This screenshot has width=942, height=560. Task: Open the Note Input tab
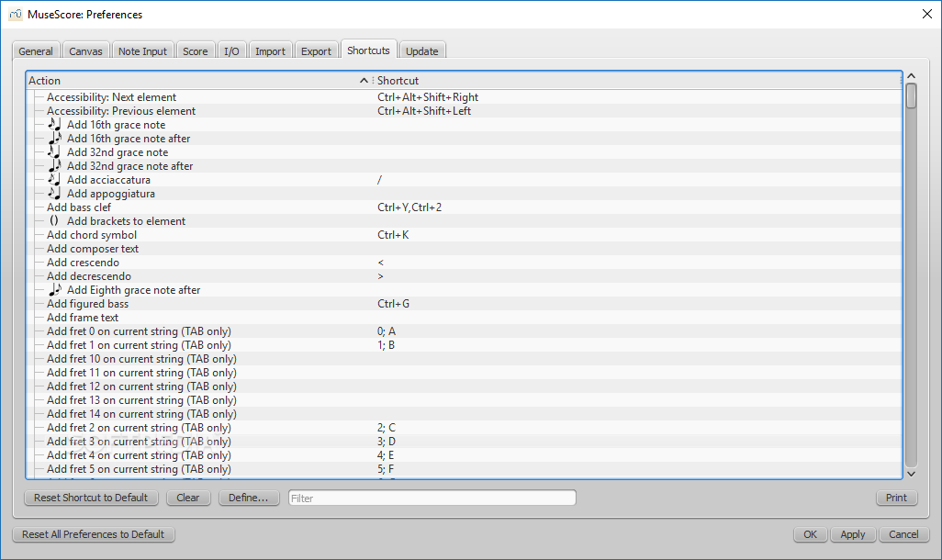142,51
